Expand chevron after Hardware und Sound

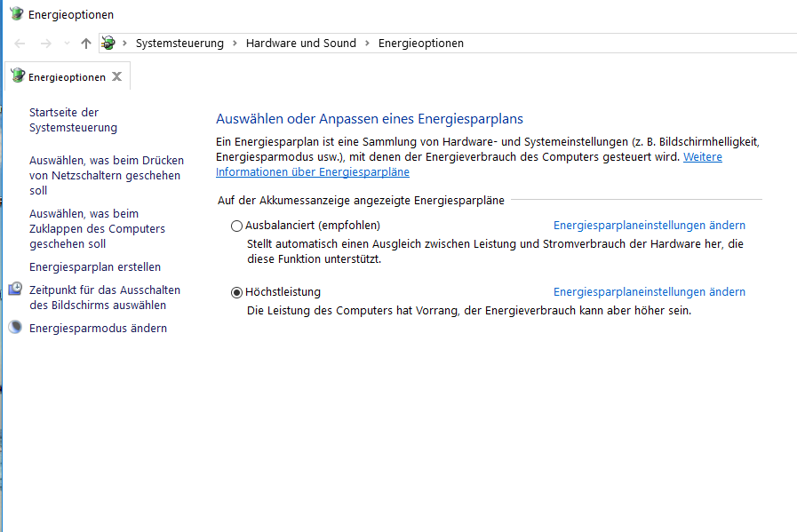tap(367, 44)
